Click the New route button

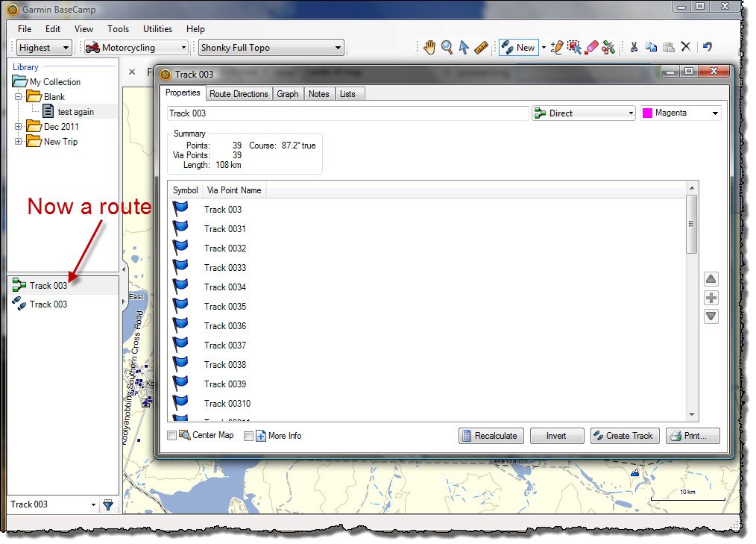click(518, 47)
